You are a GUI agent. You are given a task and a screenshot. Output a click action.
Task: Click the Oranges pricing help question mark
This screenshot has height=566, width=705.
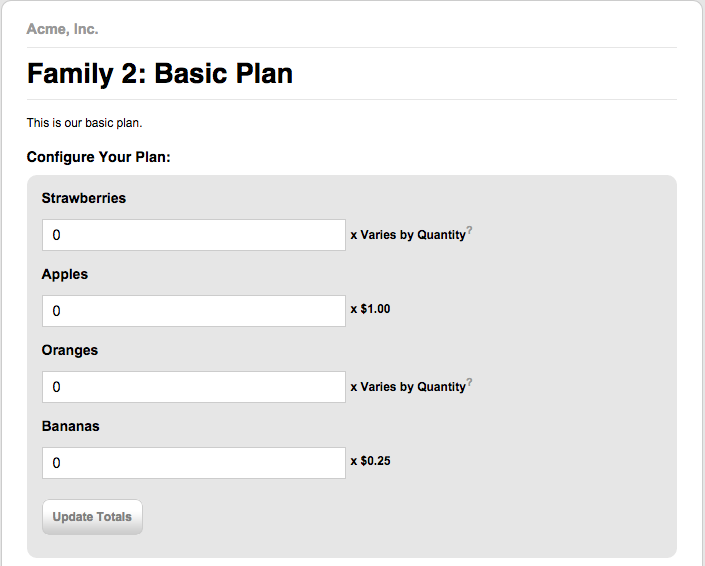pos(469,382)
